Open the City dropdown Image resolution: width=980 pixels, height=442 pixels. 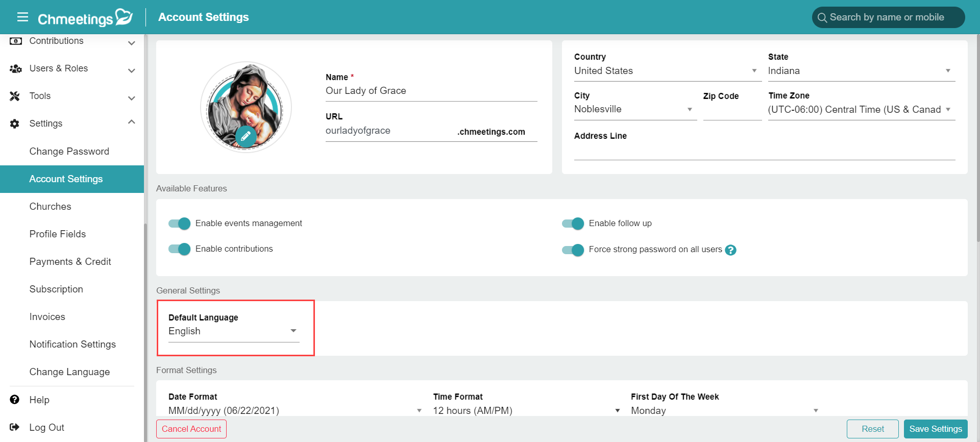click(x=635, y=109)
